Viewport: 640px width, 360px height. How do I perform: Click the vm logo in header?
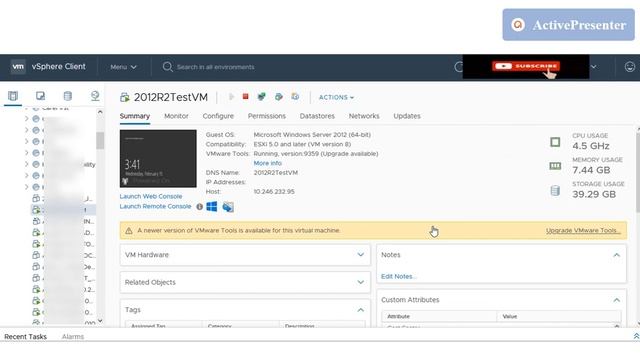[x=18, y=67]
